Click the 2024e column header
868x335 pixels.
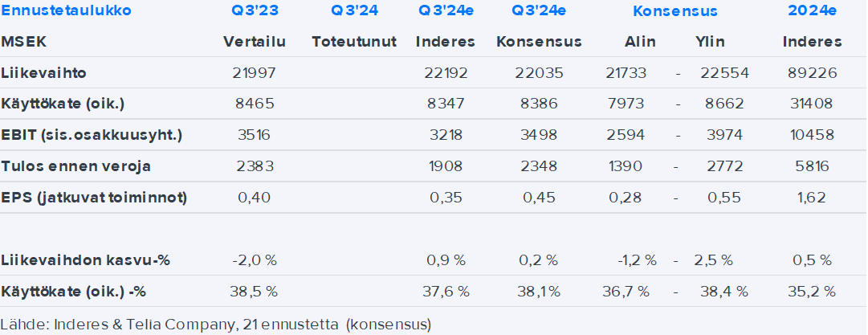tap(813, 11)
